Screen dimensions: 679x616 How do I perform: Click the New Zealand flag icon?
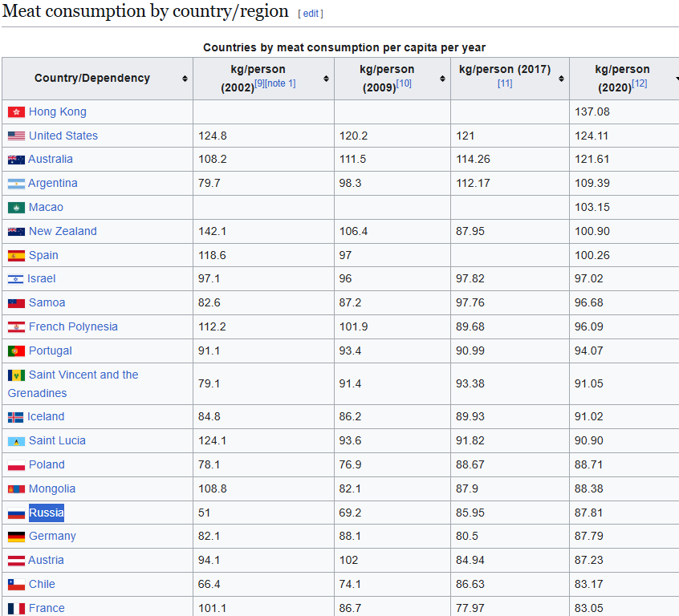(x=16, y=232)
